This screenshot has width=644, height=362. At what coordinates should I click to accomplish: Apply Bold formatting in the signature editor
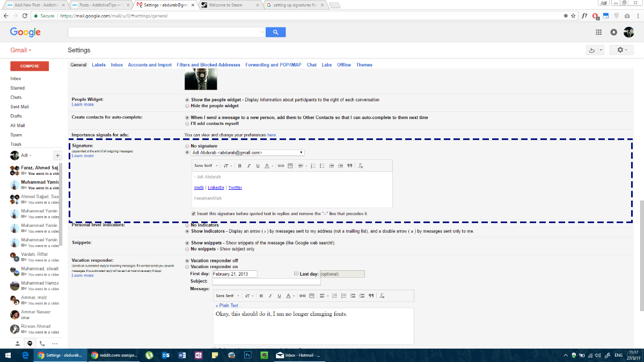(x=240, y=165)
